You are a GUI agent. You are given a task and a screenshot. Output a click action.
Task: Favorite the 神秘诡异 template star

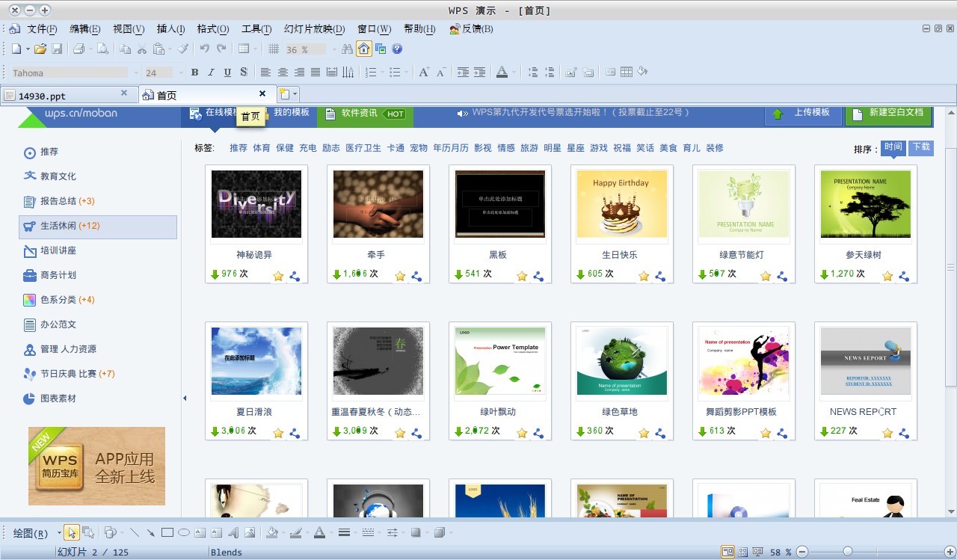pos(278,276)
